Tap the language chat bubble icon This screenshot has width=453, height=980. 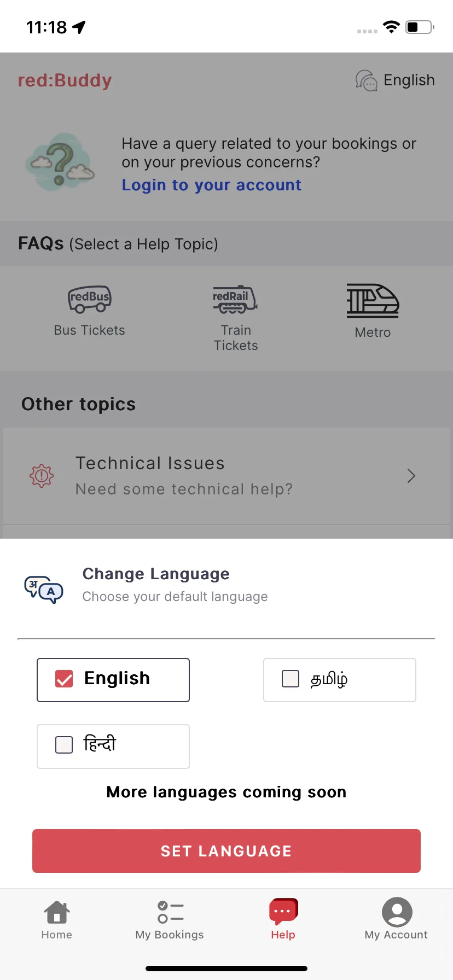(366, 80)
